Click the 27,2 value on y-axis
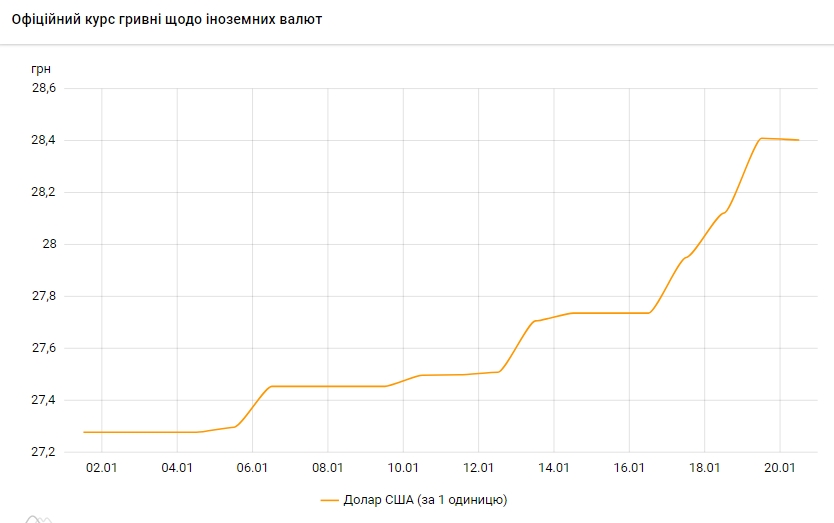This screenshot has width=834, height=523. [x=44, y=452]
